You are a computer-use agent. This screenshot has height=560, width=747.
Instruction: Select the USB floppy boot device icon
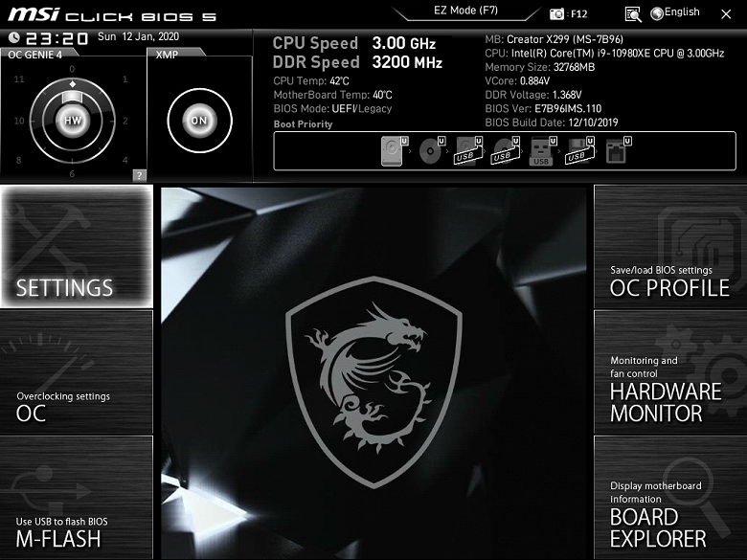(579, 151)
